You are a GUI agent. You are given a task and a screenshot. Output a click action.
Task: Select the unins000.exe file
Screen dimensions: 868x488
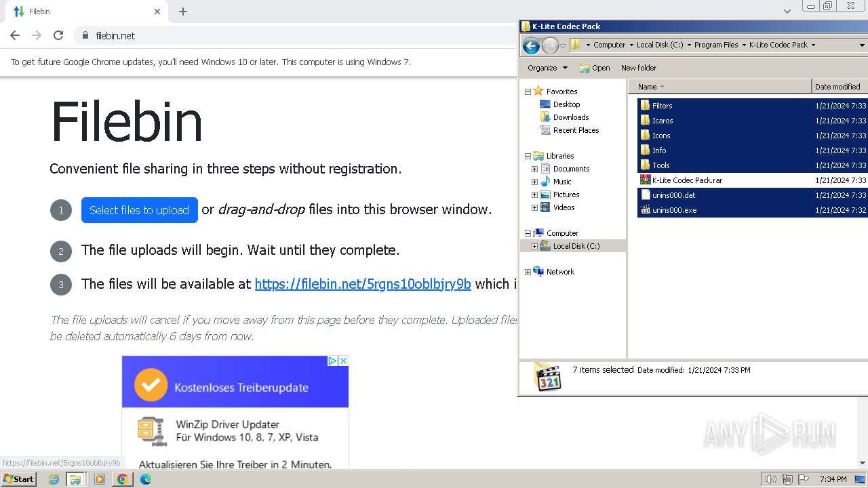point(752,210)
